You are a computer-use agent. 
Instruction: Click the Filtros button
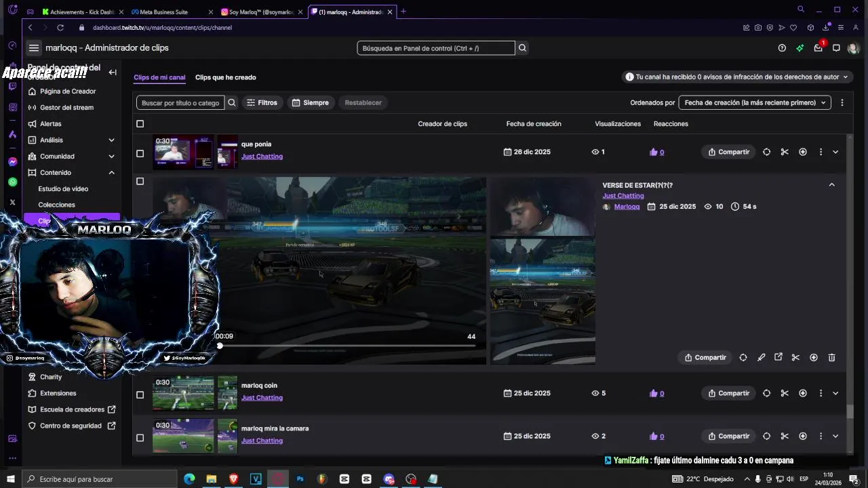click(262, 103)
